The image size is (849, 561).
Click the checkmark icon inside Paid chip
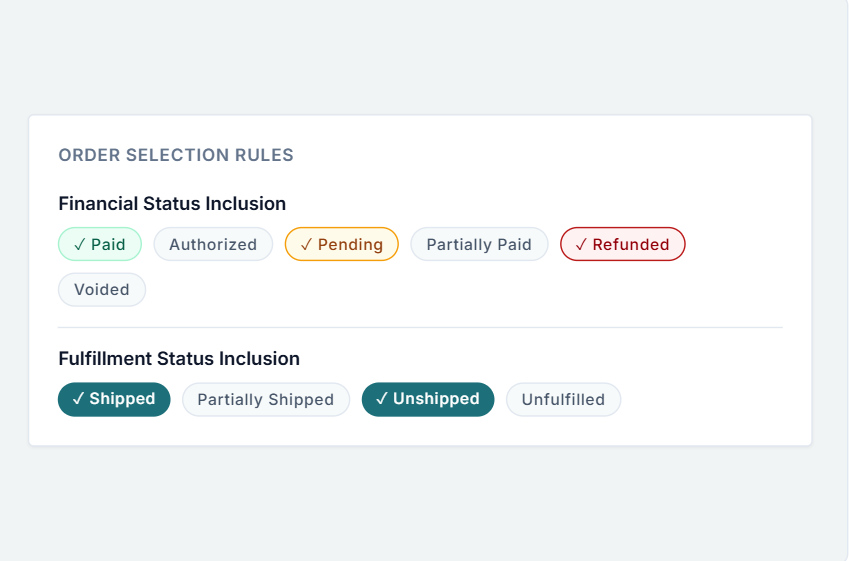(80, 245)
